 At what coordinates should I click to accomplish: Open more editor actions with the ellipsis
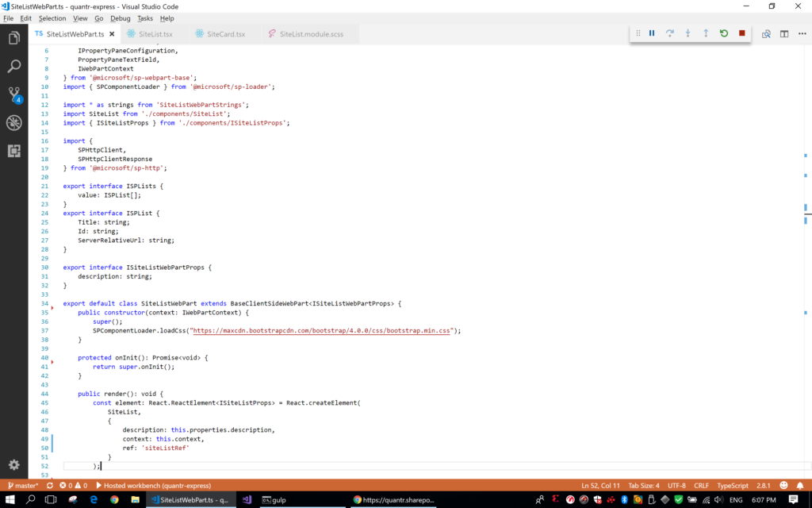(x=800, y=33)
